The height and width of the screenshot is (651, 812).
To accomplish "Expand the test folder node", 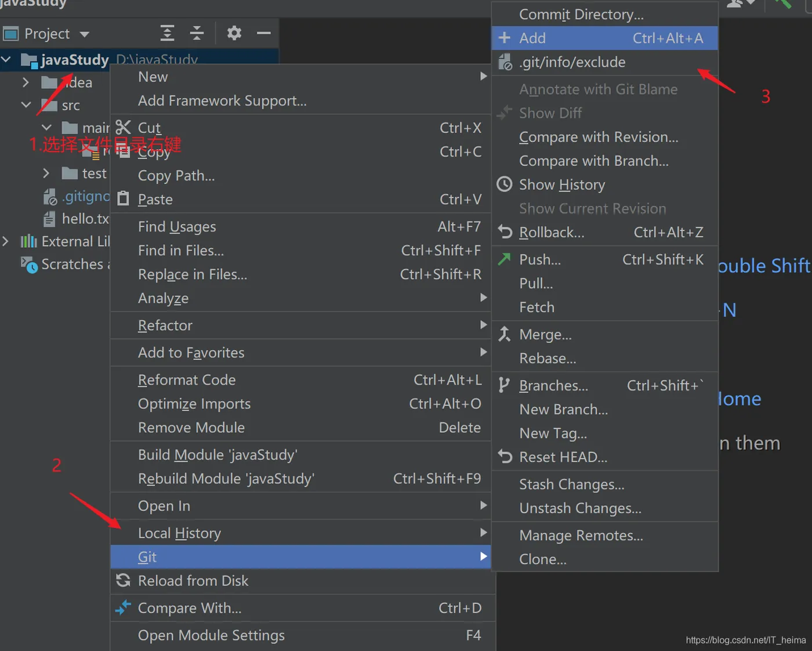I will pyautogui.click(x=46, y=173).
